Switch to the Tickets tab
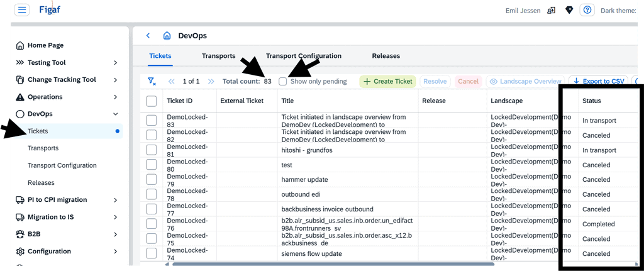This screenshot has height=271, width=644. point(160,56)
